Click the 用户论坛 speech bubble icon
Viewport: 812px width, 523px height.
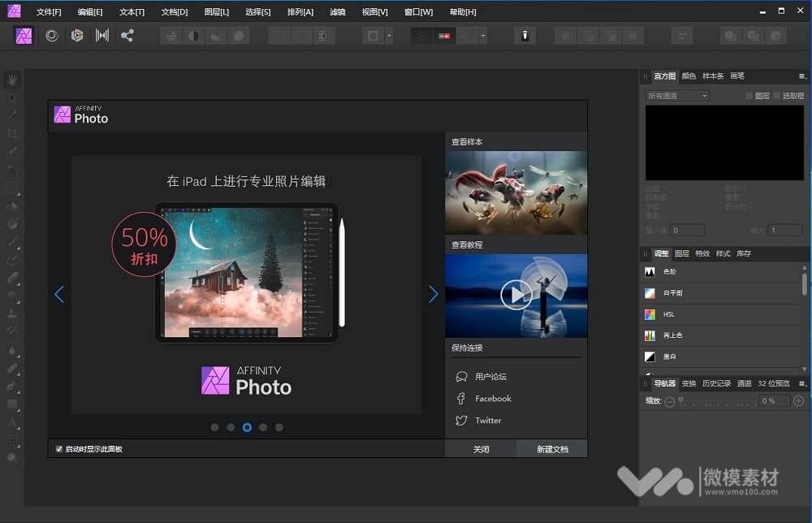click(461, 377)
